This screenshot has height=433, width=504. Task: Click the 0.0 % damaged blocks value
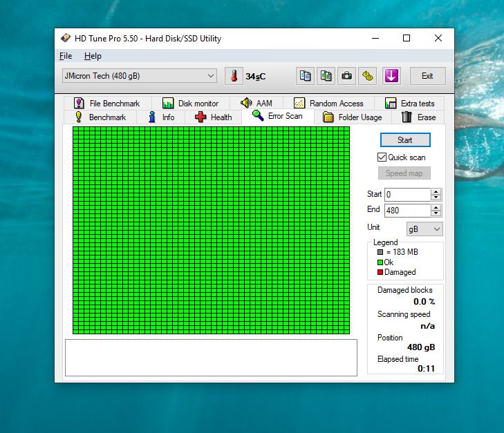(x=424, y=302)
